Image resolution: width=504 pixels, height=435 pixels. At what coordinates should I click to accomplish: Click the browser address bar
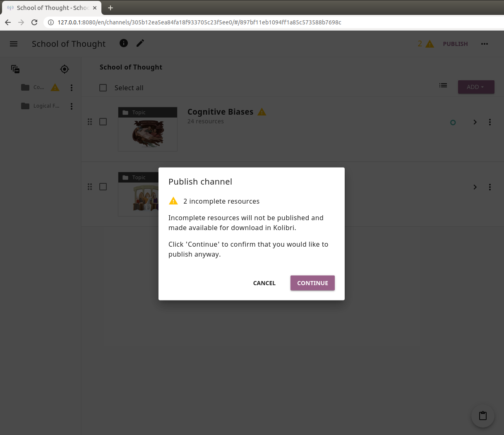click(x=273, y=22)
